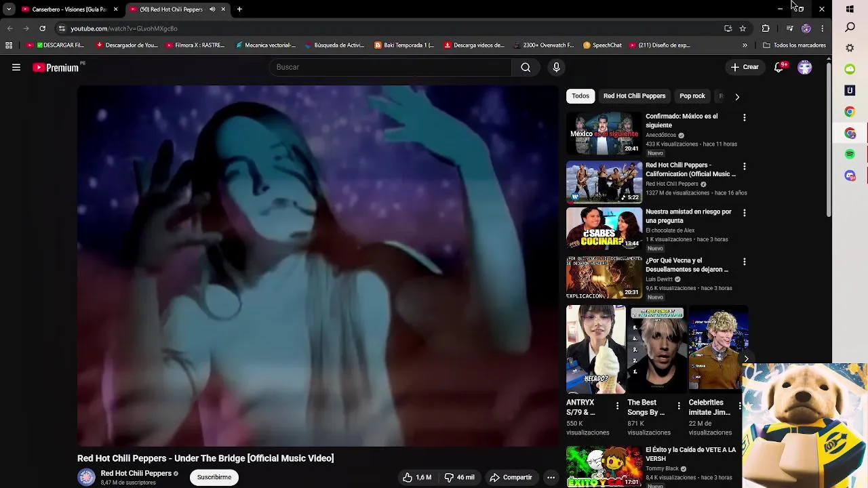This screenshot has width=868, height=488.
Task: Click the Compartir share button
Action: coord(511,477)
